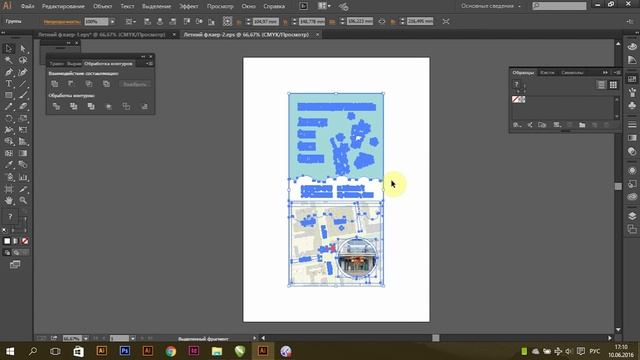Open the Эффект menu
This screenshot has height=360, width=640.
tap(189, 6)
